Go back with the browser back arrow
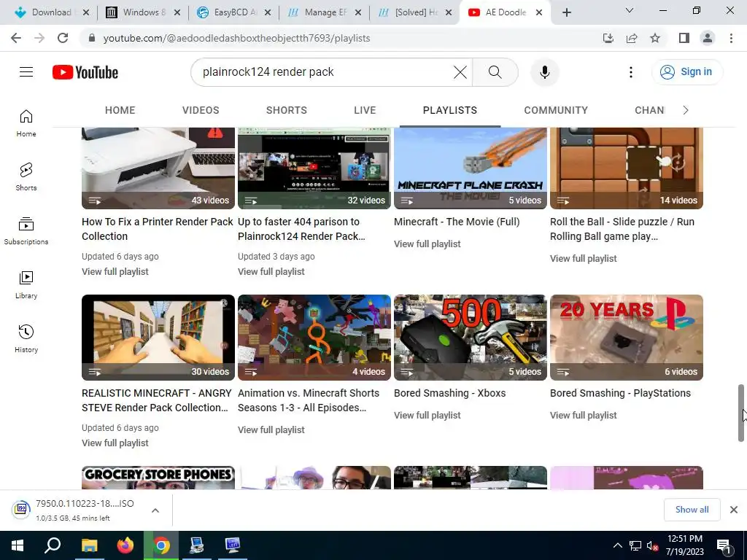The image size is (747, 560). pos(16,38)
